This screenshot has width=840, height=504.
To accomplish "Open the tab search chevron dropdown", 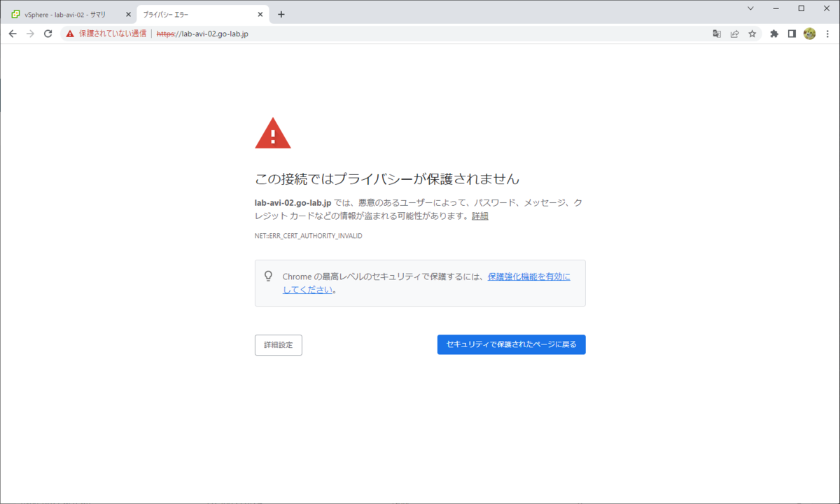I will 750,8.
